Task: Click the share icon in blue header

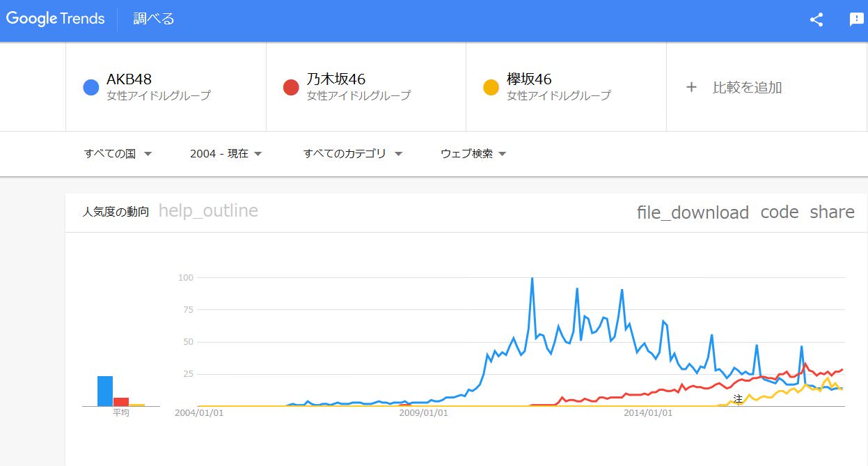Action: point(816,20)
